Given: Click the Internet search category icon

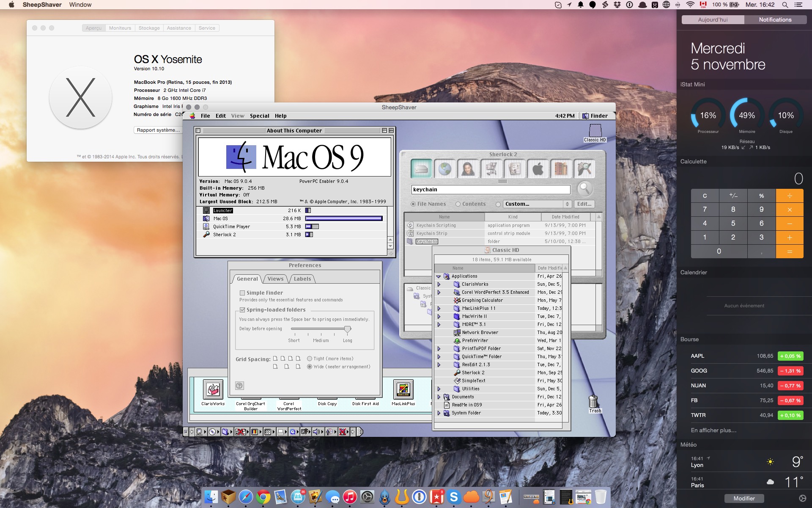Looking at the screenshot, I should (x=444, y=168).
